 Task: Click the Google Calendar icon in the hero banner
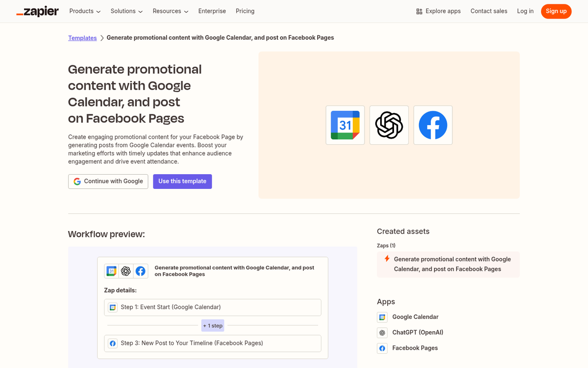[345, 125]
